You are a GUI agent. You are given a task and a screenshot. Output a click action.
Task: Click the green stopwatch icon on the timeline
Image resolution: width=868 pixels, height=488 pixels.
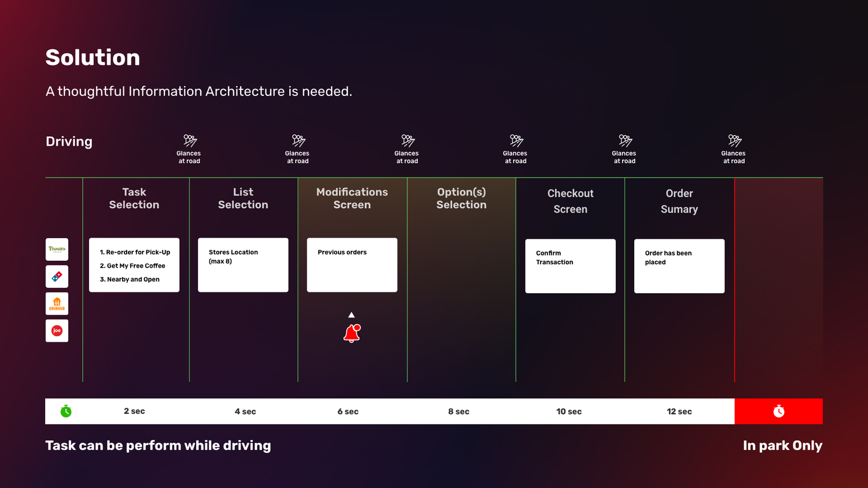[65, 411]
